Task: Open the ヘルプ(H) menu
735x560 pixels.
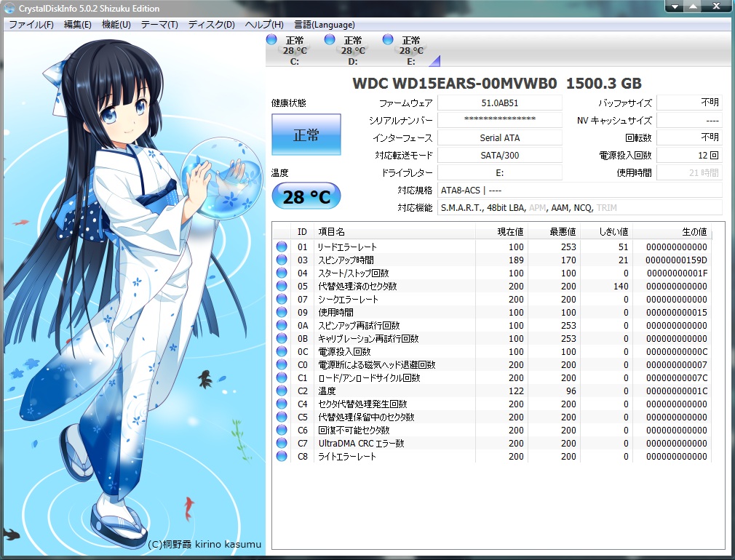Action: tap(264, 25)
